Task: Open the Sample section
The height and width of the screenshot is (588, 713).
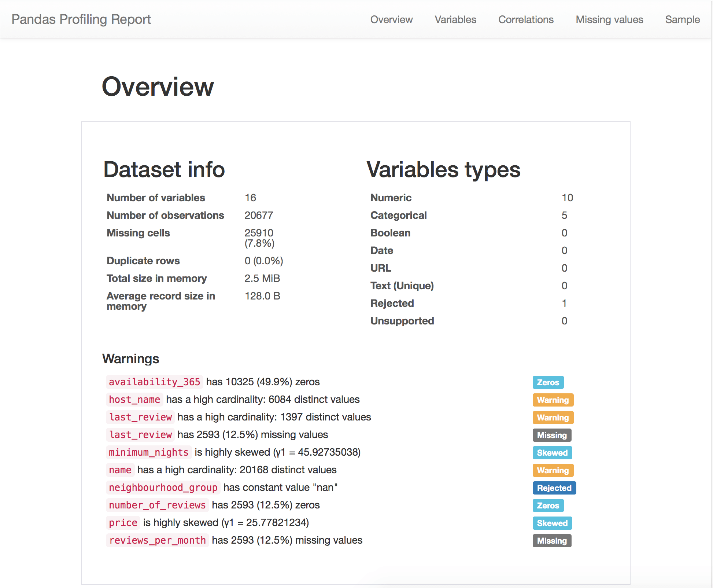Action: 682,19
